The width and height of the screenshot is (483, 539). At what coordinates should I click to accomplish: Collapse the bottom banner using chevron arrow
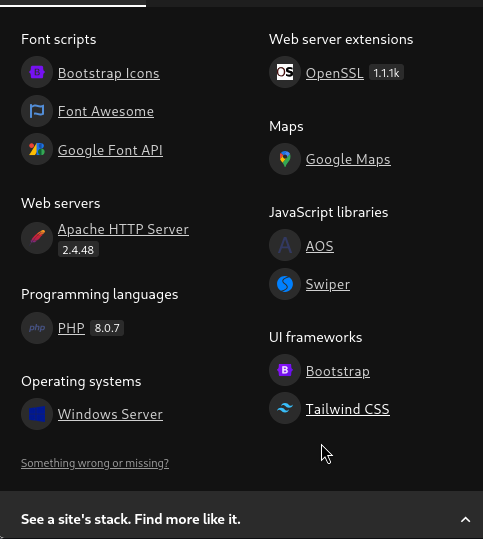click(x=465, y=519)
